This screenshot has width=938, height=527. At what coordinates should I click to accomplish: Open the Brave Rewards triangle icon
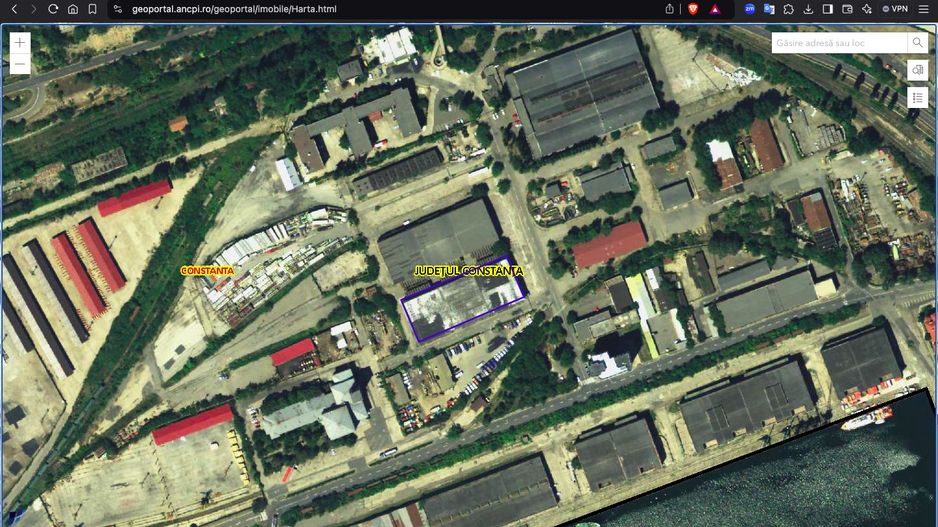(715, 9)
